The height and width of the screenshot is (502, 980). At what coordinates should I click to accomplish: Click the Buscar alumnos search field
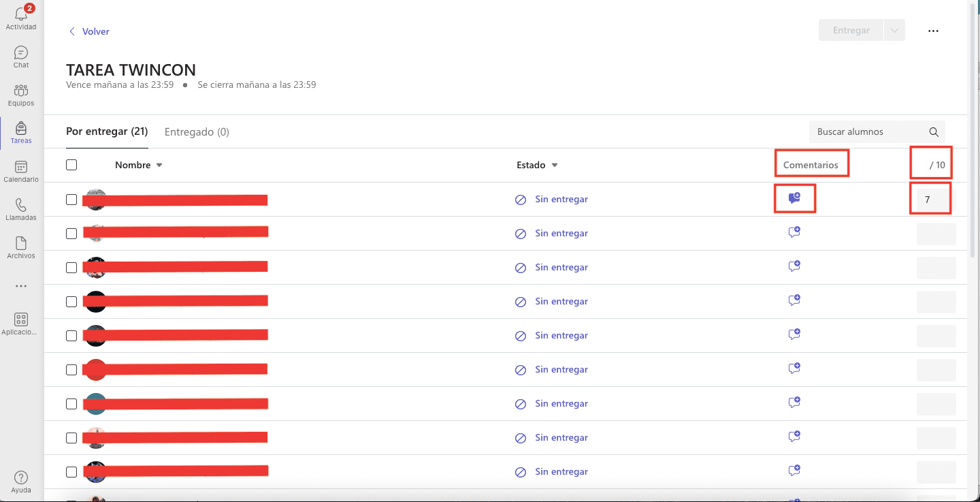(x=868, y=132)
